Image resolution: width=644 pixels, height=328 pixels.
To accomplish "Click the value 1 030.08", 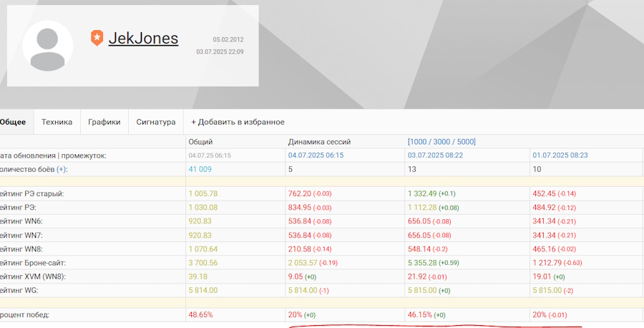I will pos(203,208).
